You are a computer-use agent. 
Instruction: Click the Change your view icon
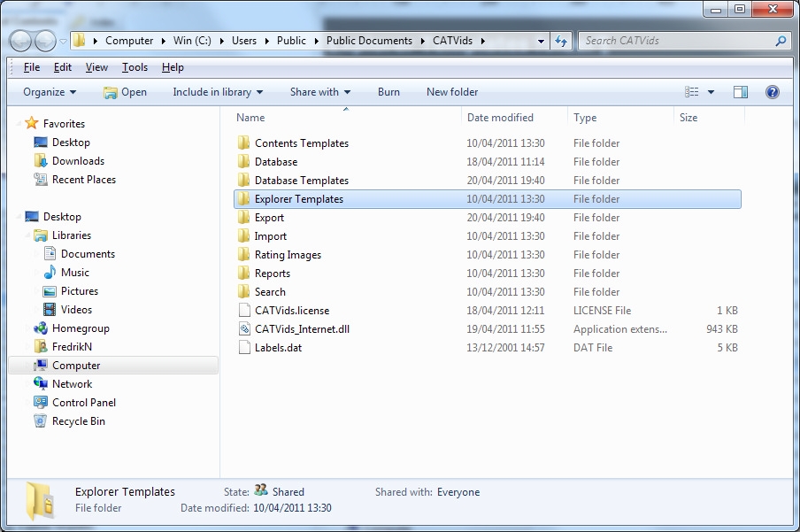[692, 92]
